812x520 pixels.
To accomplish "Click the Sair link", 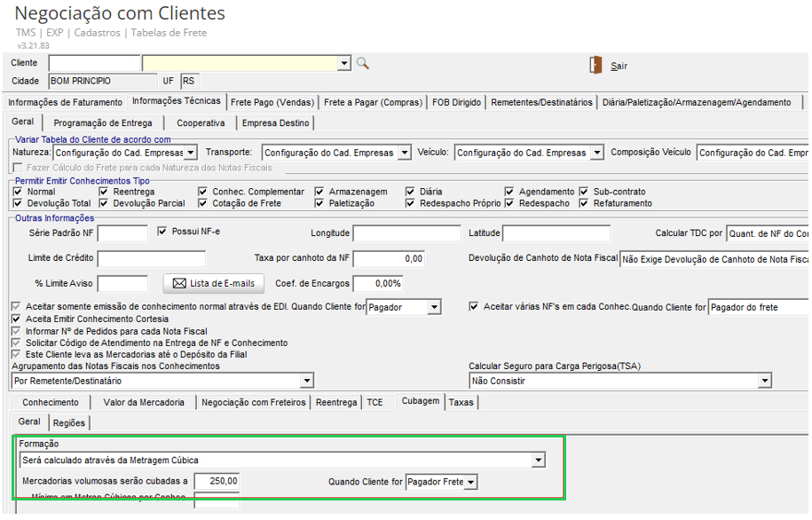I will point(619,66).
